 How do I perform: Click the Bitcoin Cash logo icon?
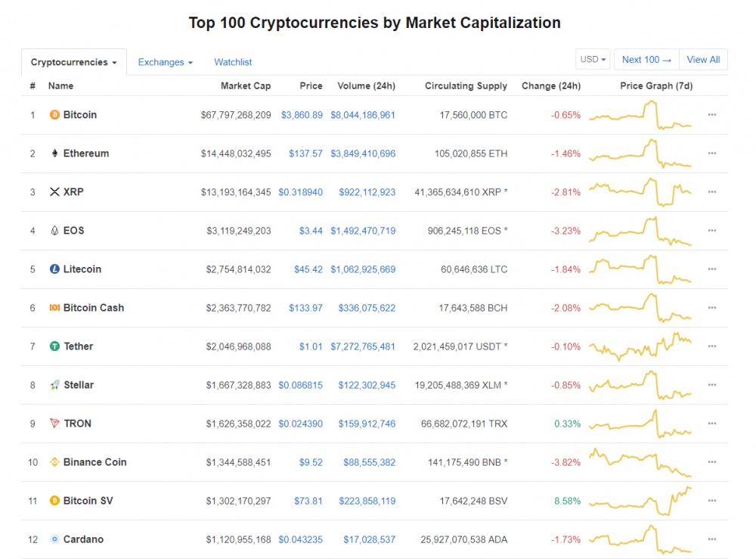pyautogui.click(x=54, y=308)
